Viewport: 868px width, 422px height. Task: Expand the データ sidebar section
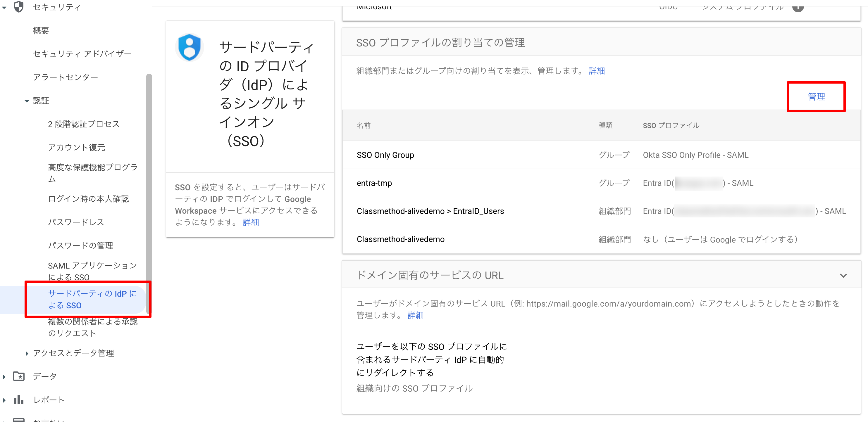(4, 376)
